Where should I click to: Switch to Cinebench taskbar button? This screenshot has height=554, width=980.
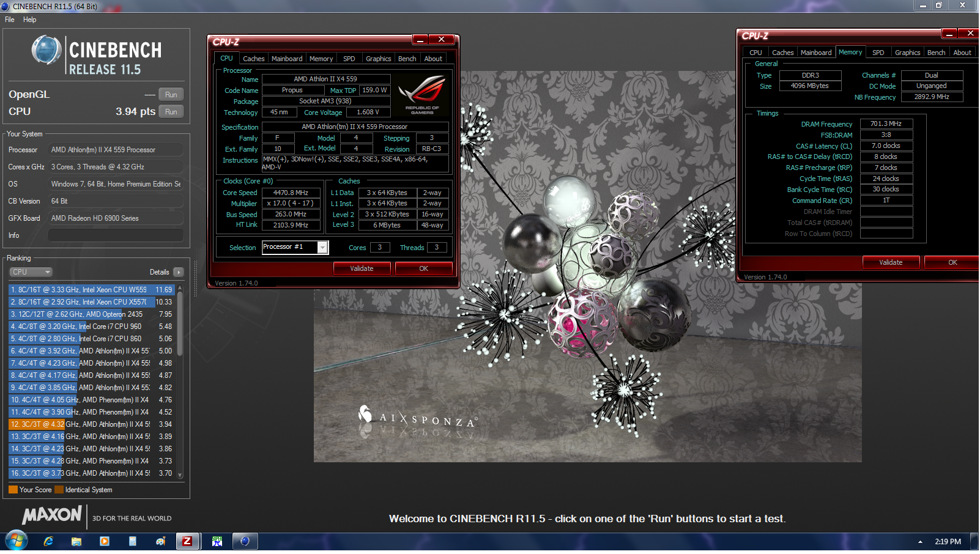[x=245, y=541]
